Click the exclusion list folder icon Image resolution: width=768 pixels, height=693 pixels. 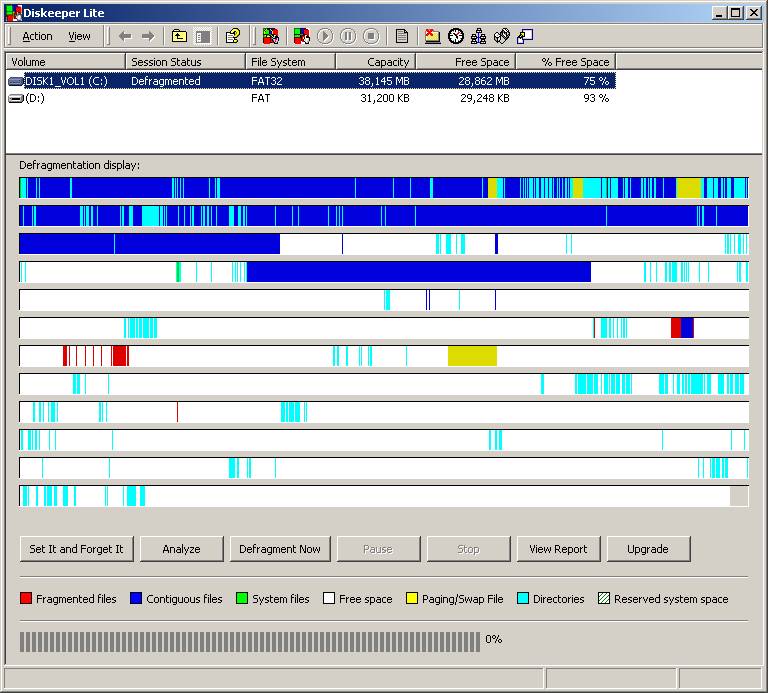click(432, 36)
